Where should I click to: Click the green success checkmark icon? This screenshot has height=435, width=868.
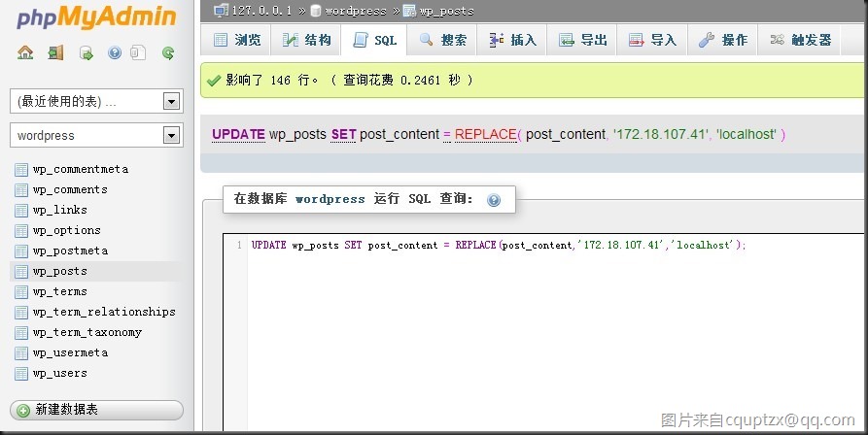pos(214,81)
